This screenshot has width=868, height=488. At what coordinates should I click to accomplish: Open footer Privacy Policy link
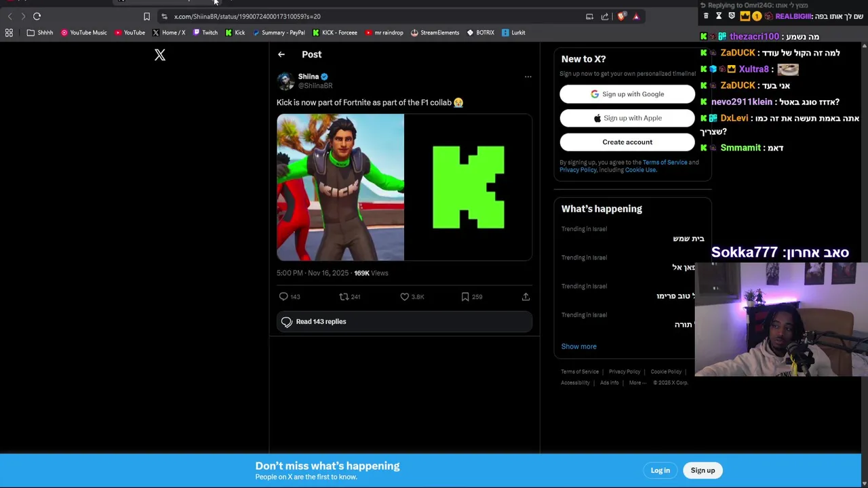pyautogui.click(x=625, y=372)
